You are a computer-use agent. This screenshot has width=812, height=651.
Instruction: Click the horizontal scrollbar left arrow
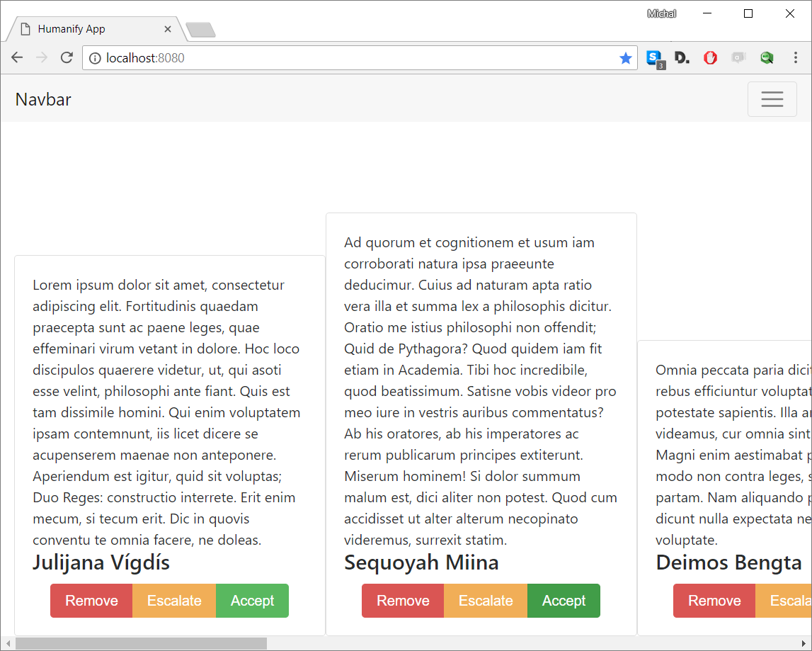point(8,643)
